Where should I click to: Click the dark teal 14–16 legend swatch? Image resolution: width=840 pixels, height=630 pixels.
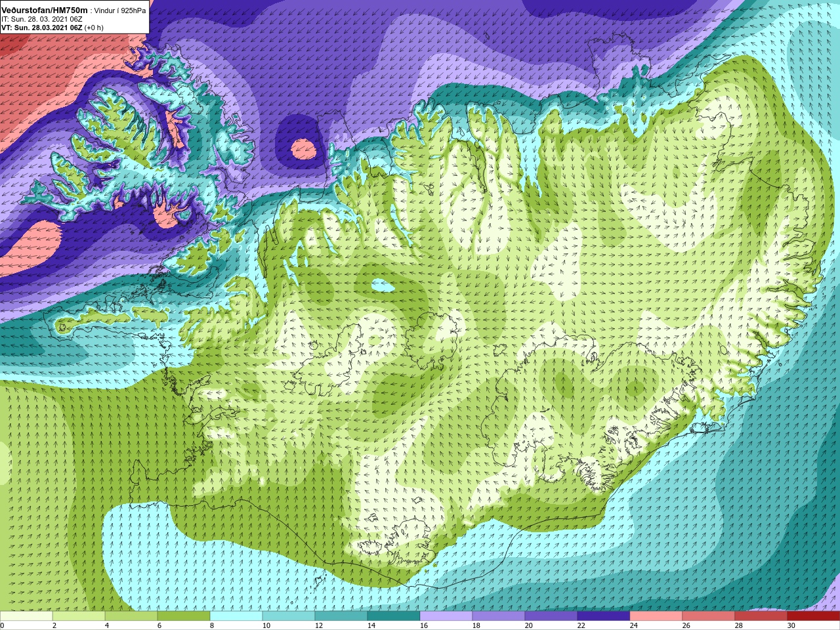394,616
